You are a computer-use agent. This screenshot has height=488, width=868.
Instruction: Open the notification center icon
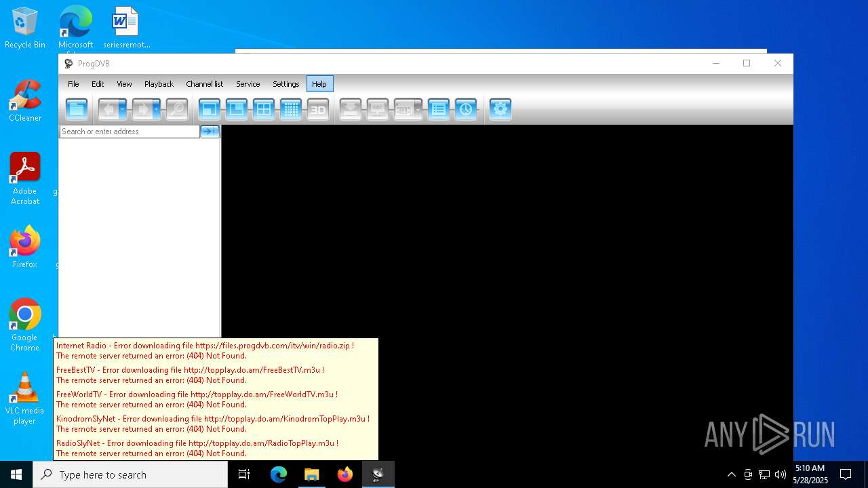(846, 474)
